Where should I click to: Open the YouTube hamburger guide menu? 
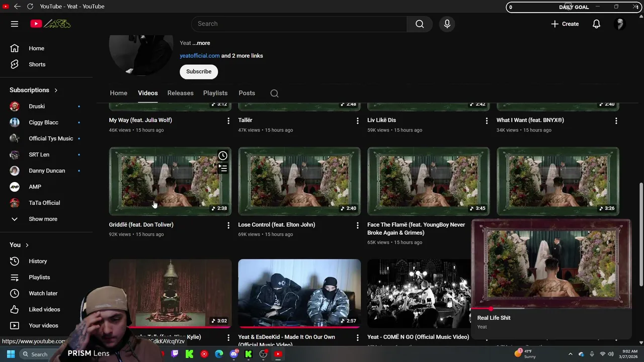click(x=15, y=24)
